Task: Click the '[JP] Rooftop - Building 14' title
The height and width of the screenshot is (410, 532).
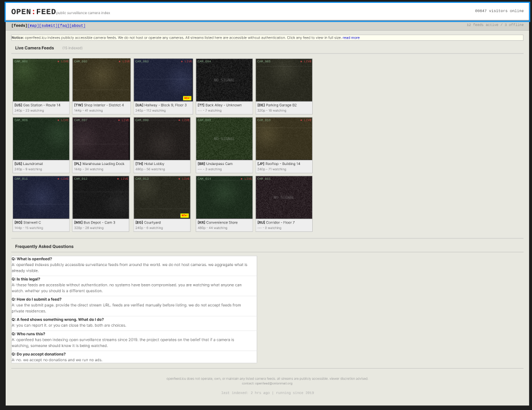Action: pos(279,164)
